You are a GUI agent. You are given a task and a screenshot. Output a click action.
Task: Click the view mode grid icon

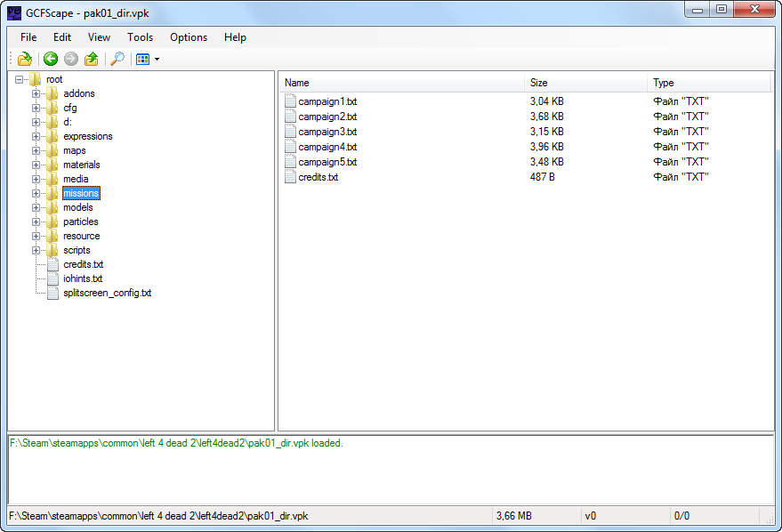(142, 59)
